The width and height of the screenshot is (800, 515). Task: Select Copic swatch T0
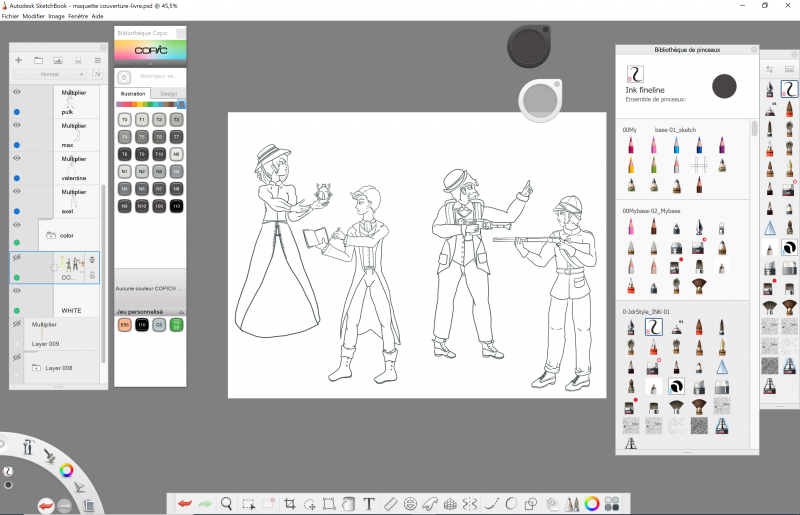tap(124, 119)
